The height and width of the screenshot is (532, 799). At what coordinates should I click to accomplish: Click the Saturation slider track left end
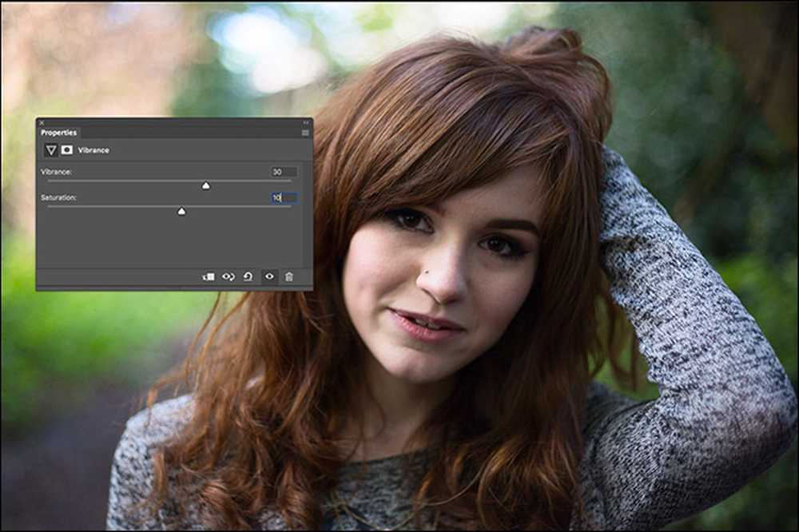[50, 206]
